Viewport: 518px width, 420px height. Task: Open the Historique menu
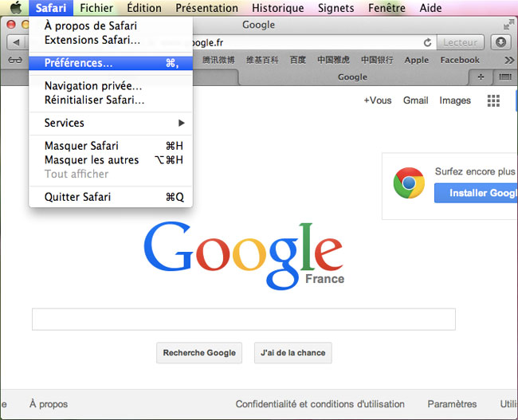pyautogui.click(x=278, y=8)
